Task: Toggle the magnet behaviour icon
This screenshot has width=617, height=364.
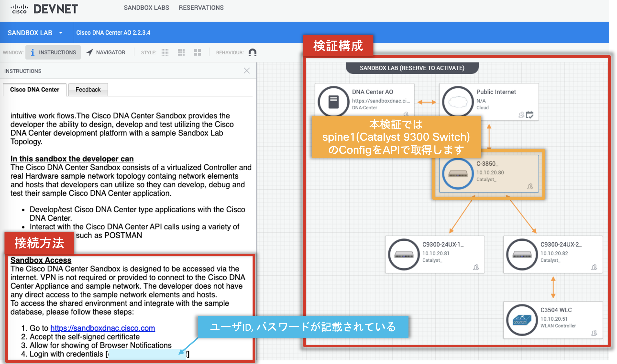Action: pos(252,52)
